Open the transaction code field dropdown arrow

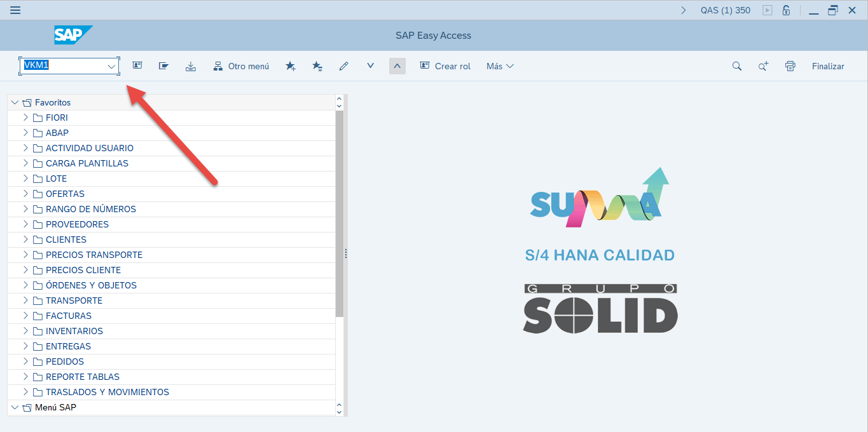tap(111, 66)
